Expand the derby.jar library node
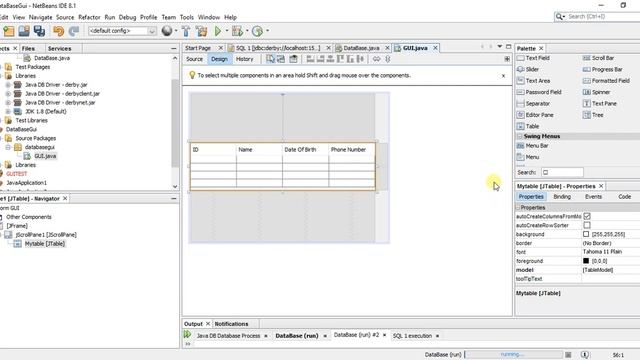The width and height of the screenshot is (640, 360). click(8, 85)
